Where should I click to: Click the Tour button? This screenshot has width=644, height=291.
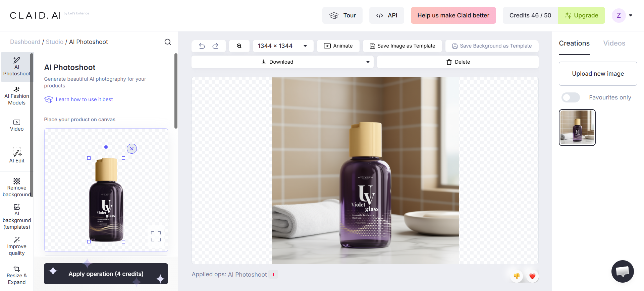pyautogui.click(x=342, y=15)
